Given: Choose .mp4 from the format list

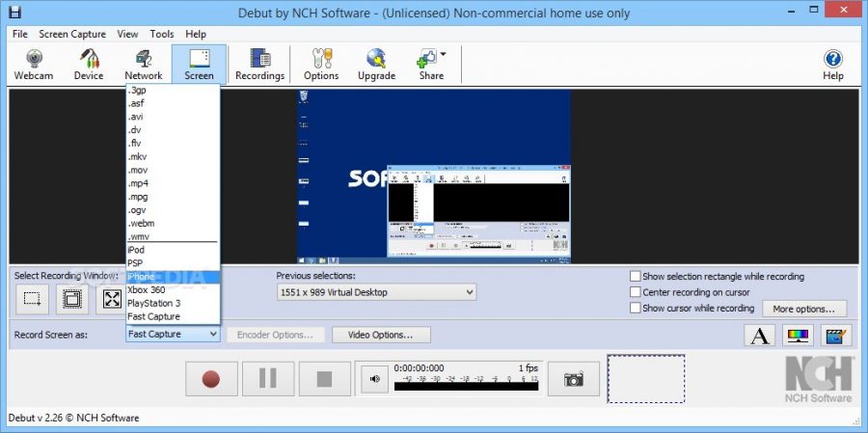Looking at the screenshot, I should coord(139,183).
